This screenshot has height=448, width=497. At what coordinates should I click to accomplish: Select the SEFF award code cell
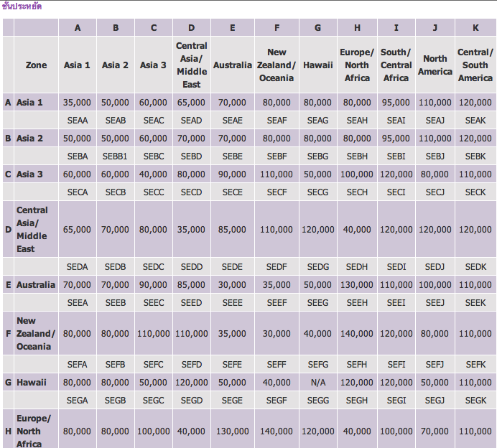(x=277, y=365)
